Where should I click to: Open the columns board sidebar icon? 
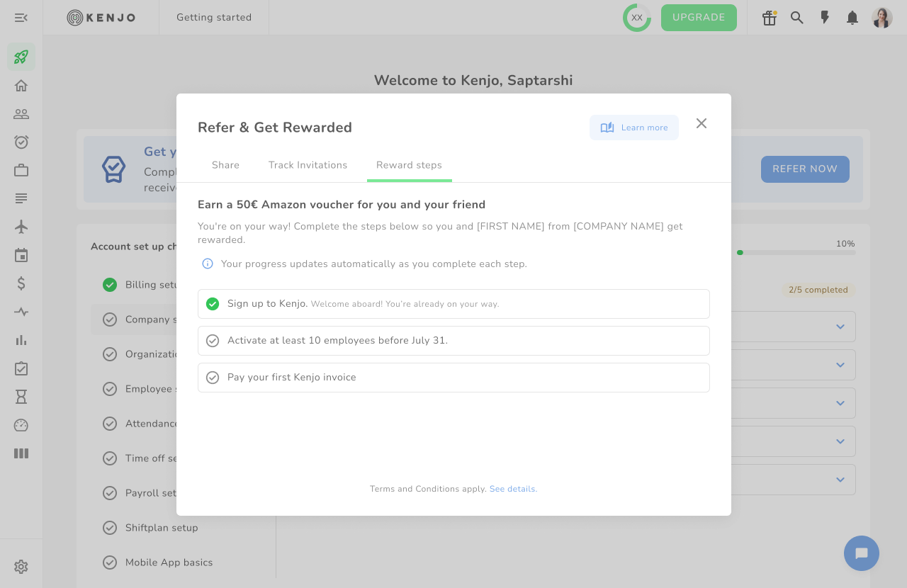(21, 453)
